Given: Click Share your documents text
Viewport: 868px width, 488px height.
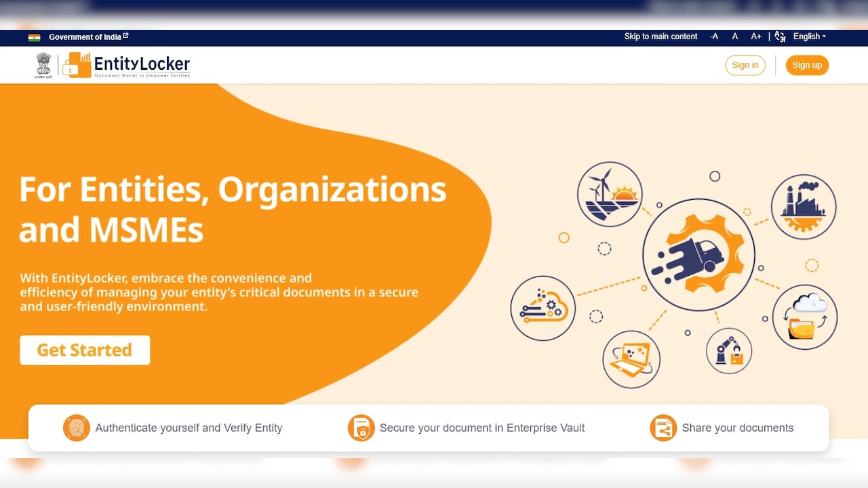Looking at the screenshot, I should pos(738,428).
